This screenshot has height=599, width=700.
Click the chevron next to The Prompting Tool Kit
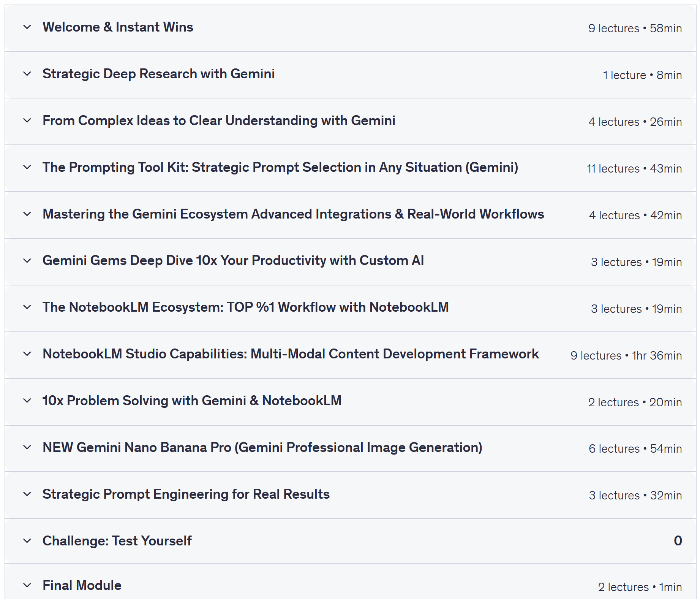pyautogui.click(x=27, y=167)
